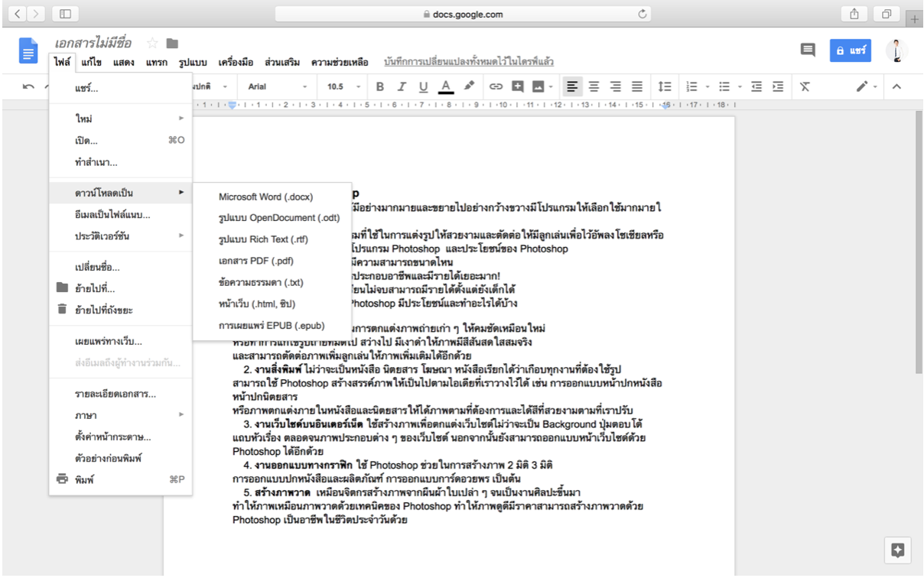Viewport: 924px width, 578px height.
Task: Open the font size dropdown showing 10.5
Action: [x=343, y=87]
